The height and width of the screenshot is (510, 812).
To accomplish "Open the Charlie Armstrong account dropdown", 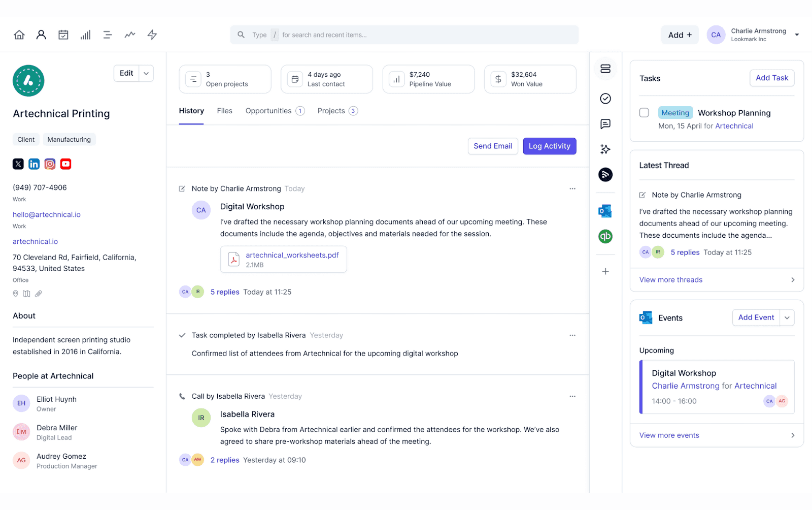I will pyautogui.click(x=797, y=35).
